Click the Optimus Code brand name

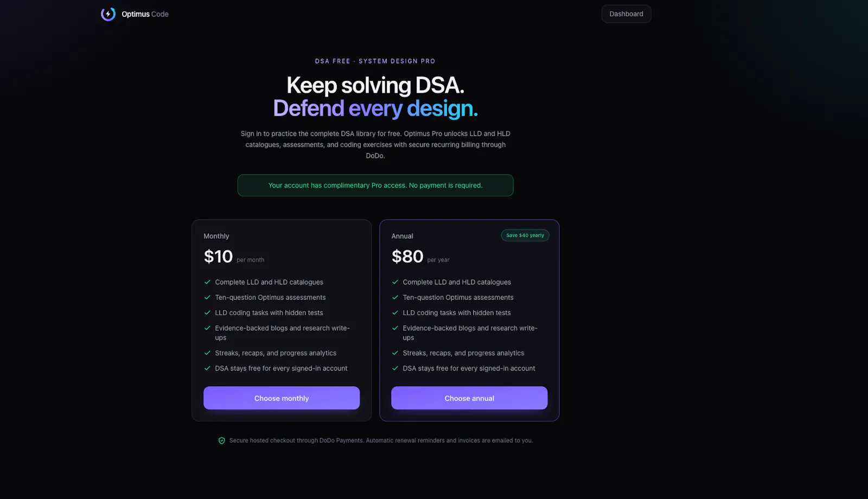tap(145, 14)
